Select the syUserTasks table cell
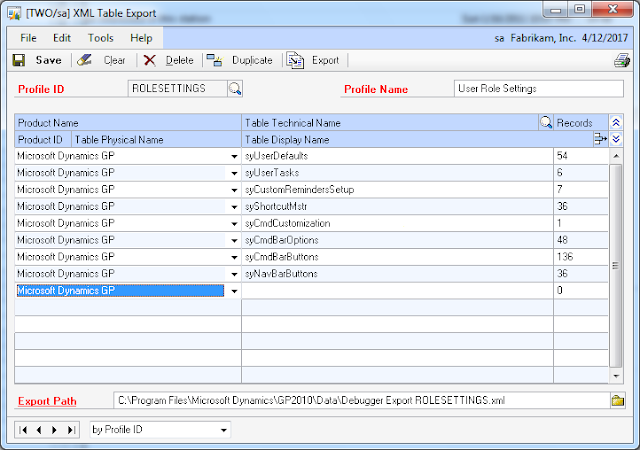 (x=397, y=173)
